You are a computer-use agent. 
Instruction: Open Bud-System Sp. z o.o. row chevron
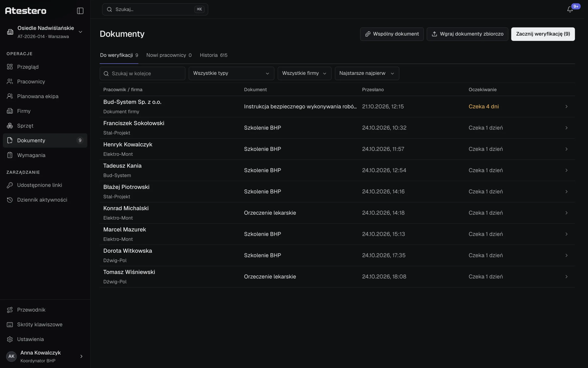[x=566, y=106]
